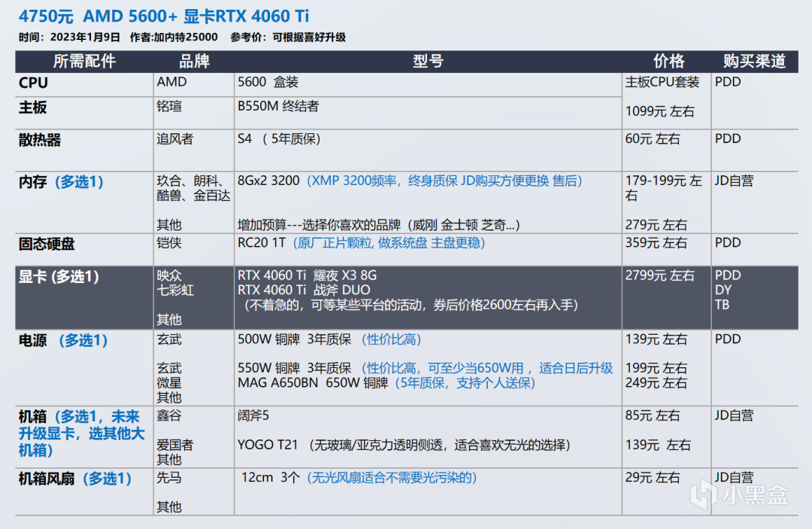Click the author text '作者:加内特25000'
Screen dimensions: 812x529
click(174, 38)
